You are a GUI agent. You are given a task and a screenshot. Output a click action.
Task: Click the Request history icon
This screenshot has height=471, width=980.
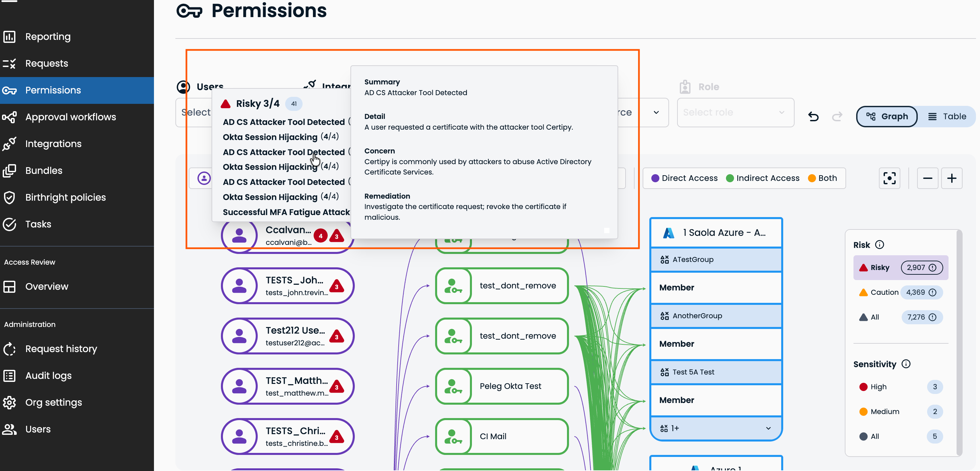coord(9,349)
